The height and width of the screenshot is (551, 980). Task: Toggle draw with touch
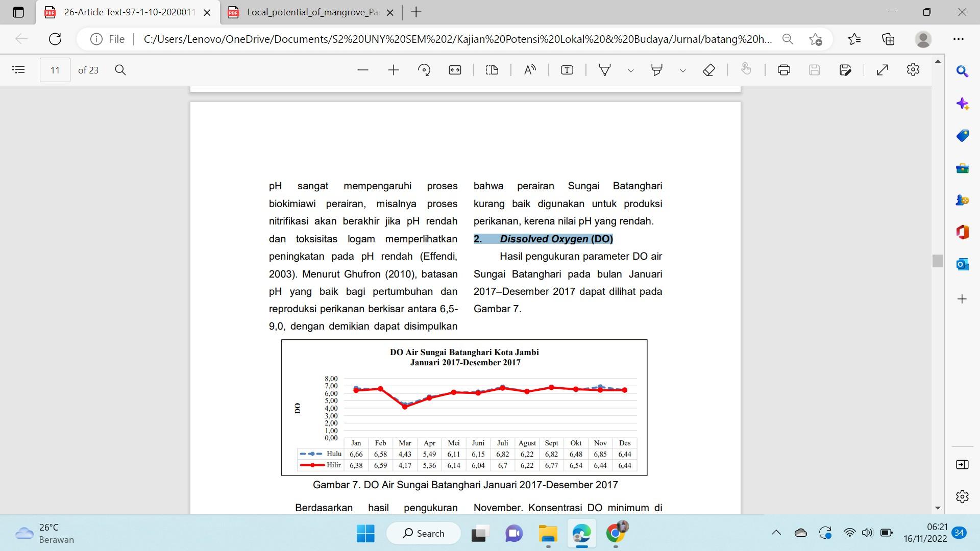746,70
